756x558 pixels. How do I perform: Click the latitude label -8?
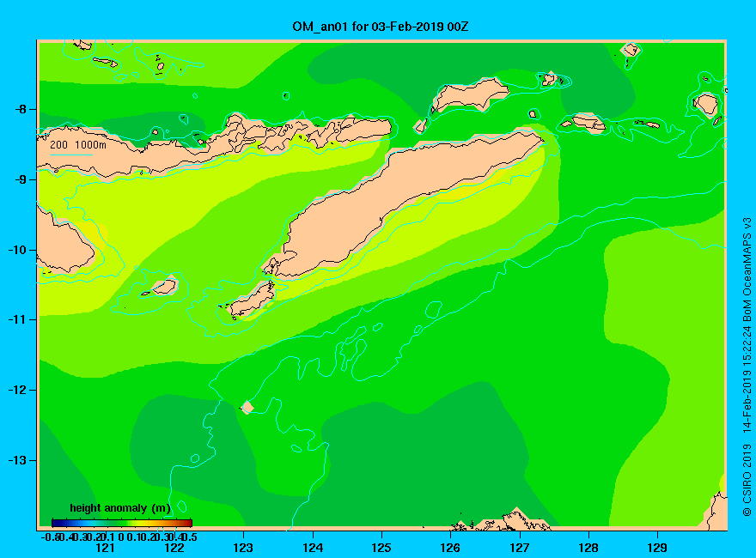pos(21,109)
